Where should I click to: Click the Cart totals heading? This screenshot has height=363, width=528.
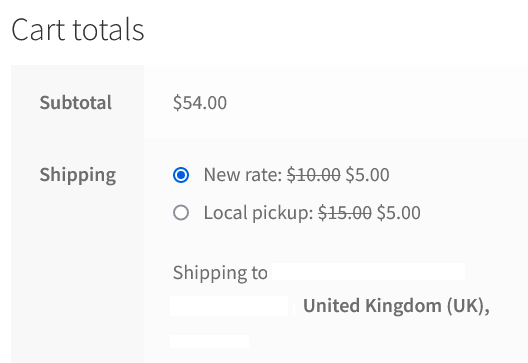click(x=78, y=30)
